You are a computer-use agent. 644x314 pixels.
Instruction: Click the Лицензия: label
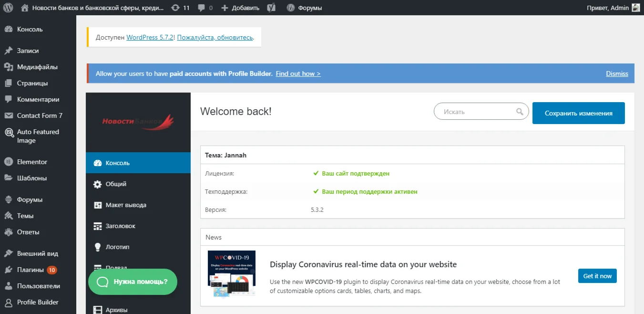point(220,174)
